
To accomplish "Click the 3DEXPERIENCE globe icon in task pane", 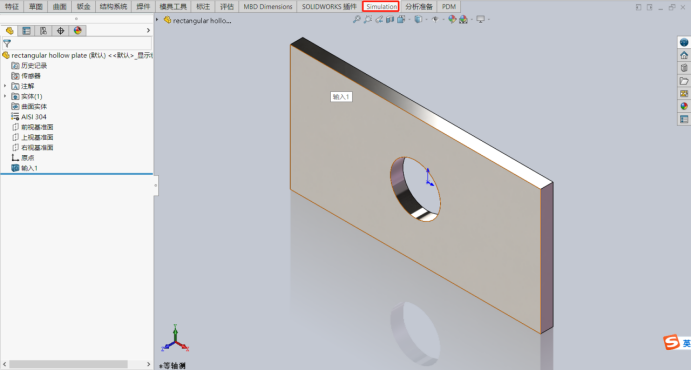I will click(x=684, y=42).
